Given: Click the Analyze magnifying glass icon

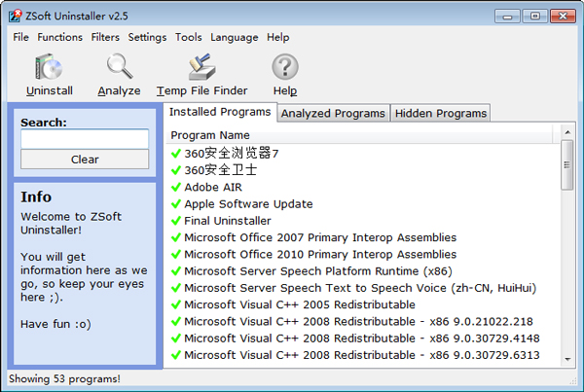Looking at the screenshot, I should 119,66.
